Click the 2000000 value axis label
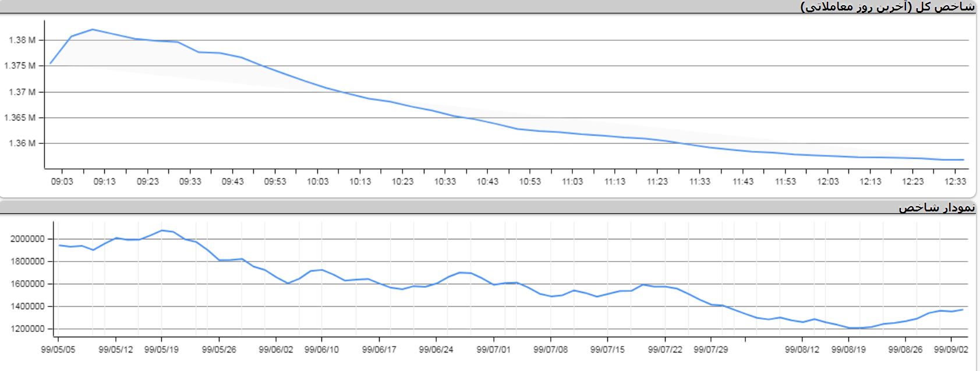The width and height of the screenshot is (980, 371). [x=27, y=239]
